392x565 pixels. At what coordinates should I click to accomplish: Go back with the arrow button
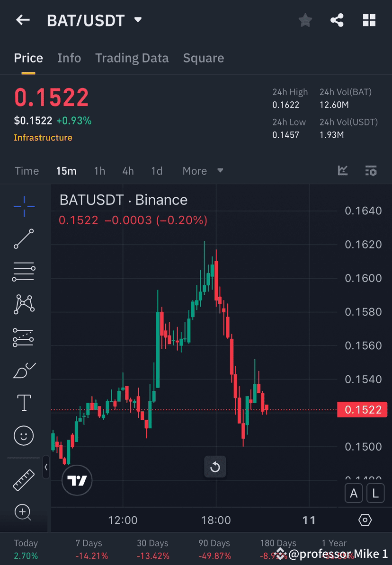point(23,20)
